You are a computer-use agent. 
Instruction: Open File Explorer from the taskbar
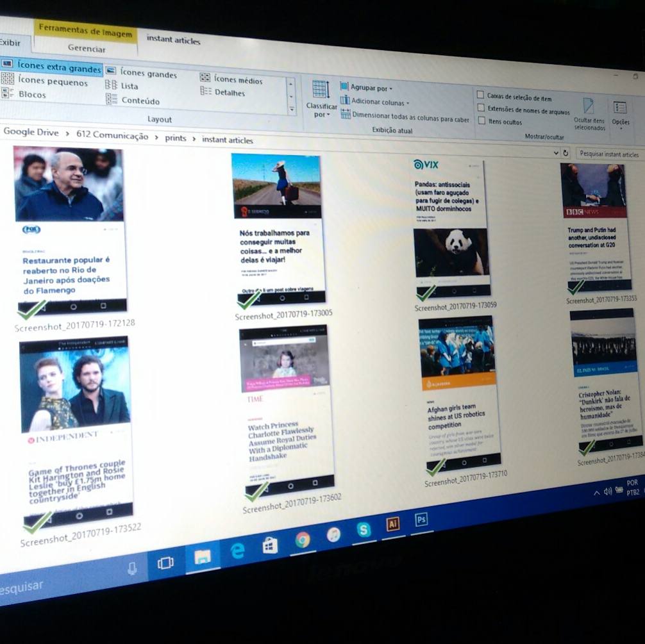[203, 556]
